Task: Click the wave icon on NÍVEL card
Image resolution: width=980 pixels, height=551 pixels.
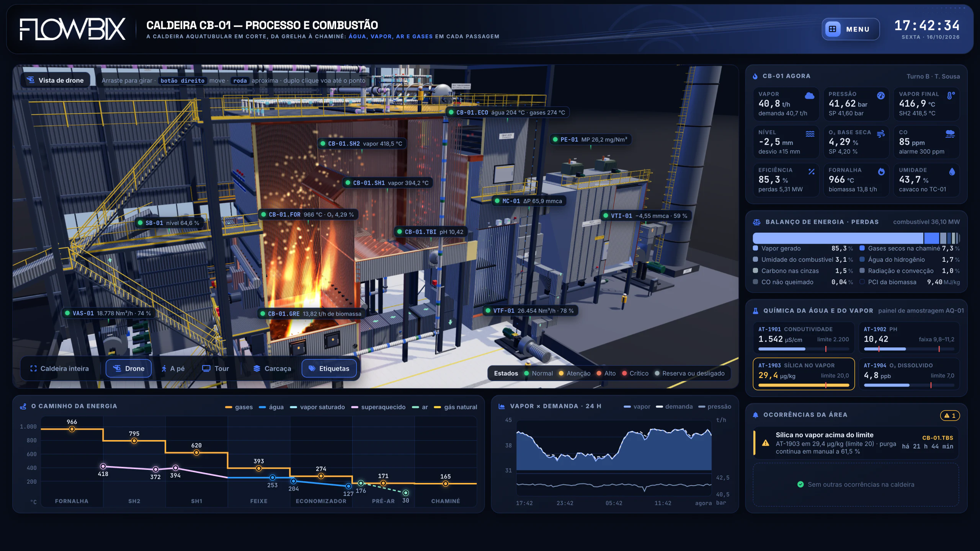Action: tap(810, 134)
